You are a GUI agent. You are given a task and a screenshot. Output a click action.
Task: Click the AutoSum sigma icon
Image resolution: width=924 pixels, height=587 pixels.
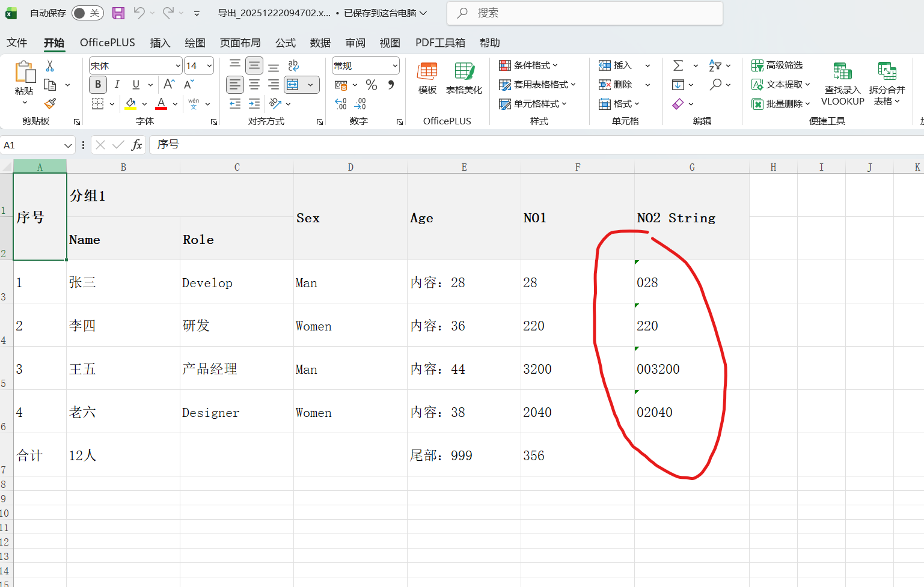(x=678, y=65)
